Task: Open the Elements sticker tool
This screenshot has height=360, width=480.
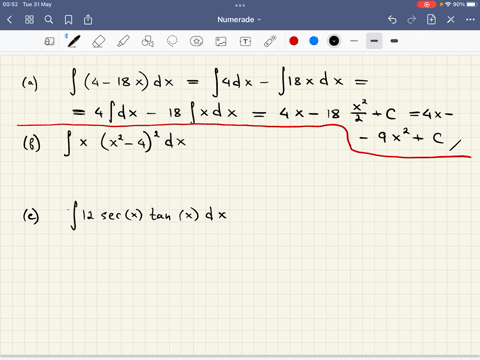Action: [x=196, y=41]
